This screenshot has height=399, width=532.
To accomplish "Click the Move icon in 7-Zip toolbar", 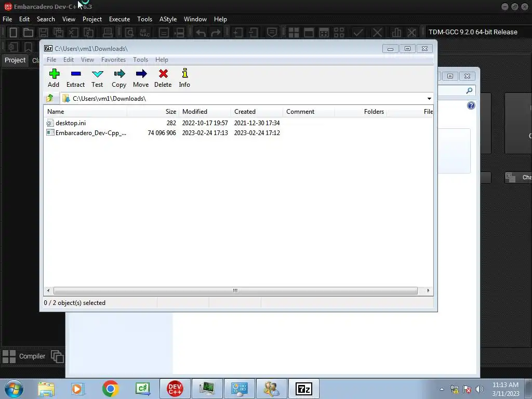I will [x=141, y=78].
